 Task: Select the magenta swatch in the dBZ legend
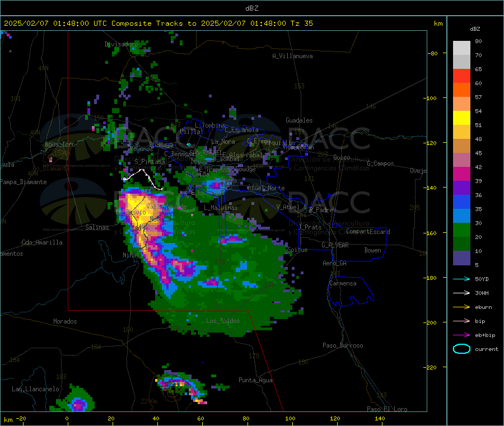[x=461, y=174]
